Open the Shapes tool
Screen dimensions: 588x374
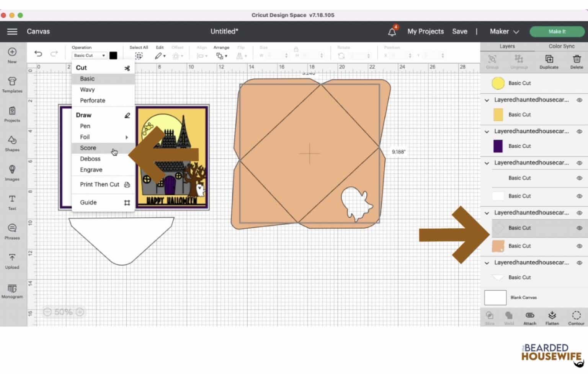click(x=12, y=143)
